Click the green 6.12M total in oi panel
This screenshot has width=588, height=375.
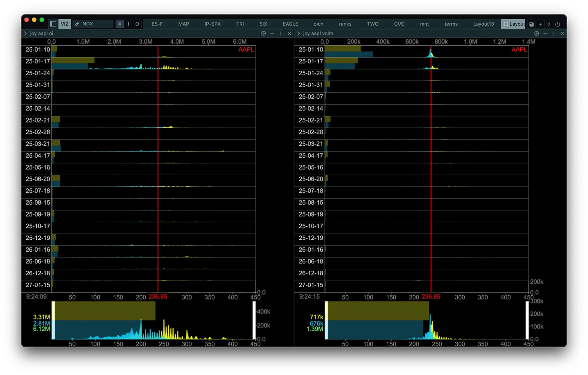point(42,329)
